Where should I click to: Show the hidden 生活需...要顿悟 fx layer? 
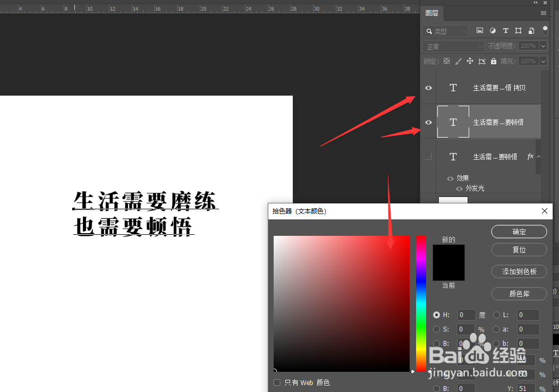[x=428, y=157]
